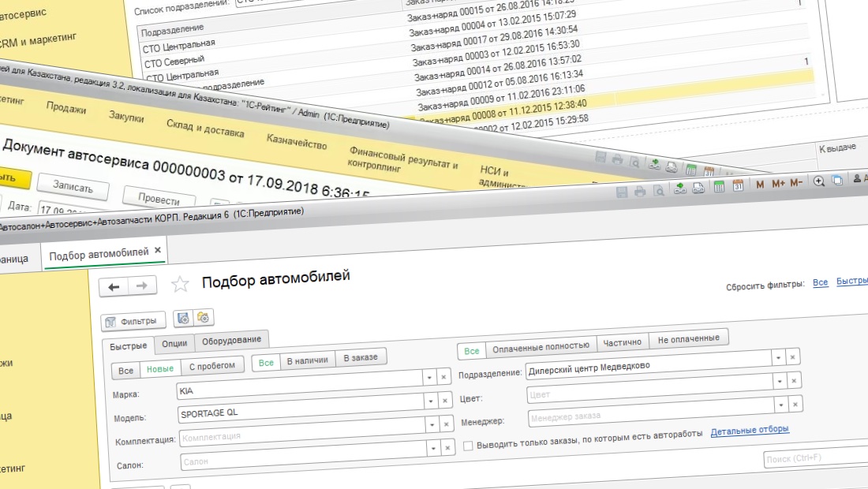Open the Оборудование tab
The width and height of the screenshot is (868, 489).
click(x=231, y=340)
